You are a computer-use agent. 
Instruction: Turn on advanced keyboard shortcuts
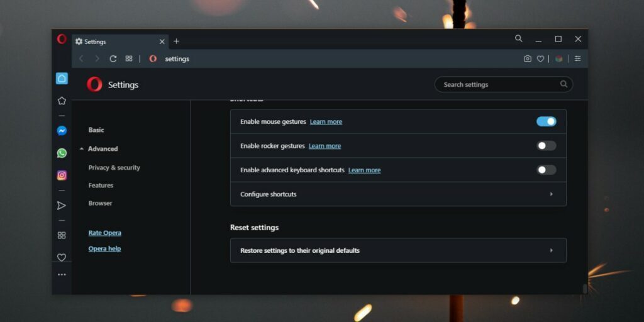546,170
